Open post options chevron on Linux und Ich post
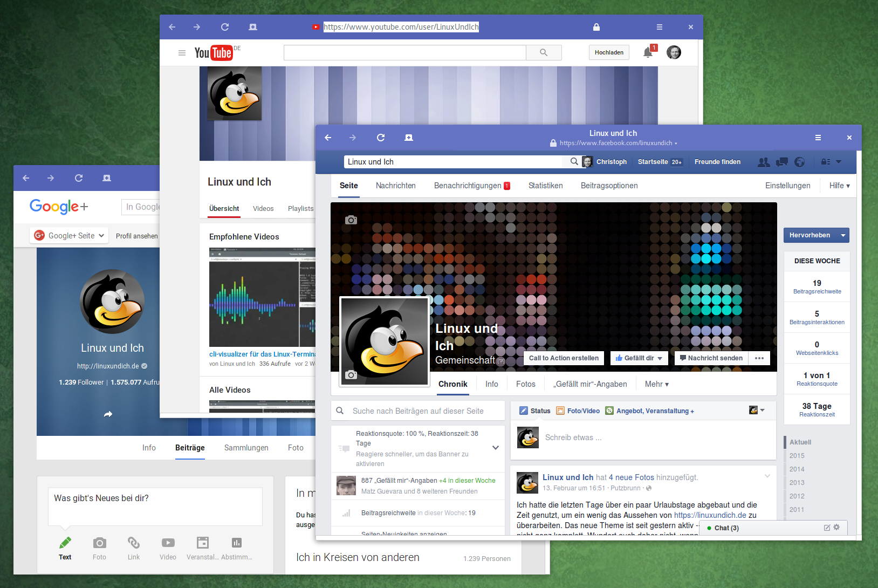The image size is (878, 588). [x=767, y=476]
